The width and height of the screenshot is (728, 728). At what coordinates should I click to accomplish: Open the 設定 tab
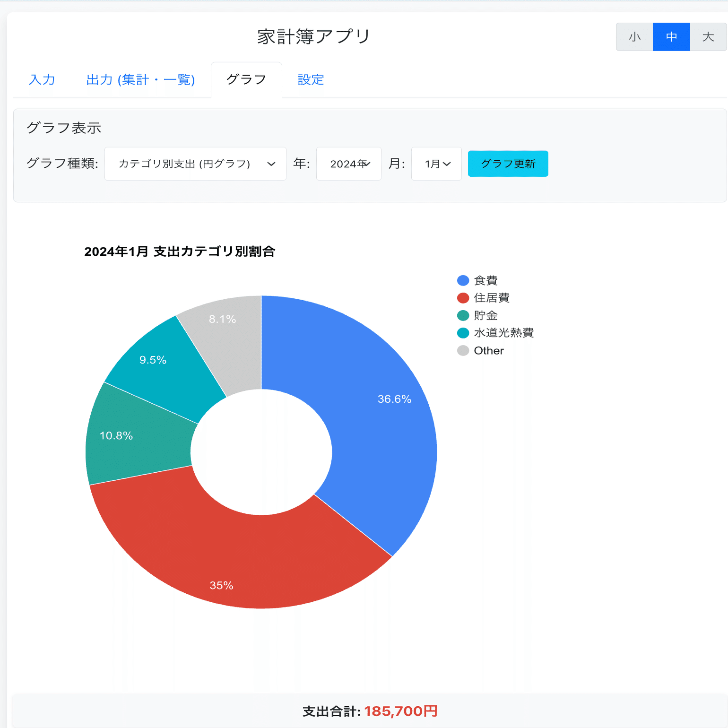pyautogui.click(x=310, y=79)
